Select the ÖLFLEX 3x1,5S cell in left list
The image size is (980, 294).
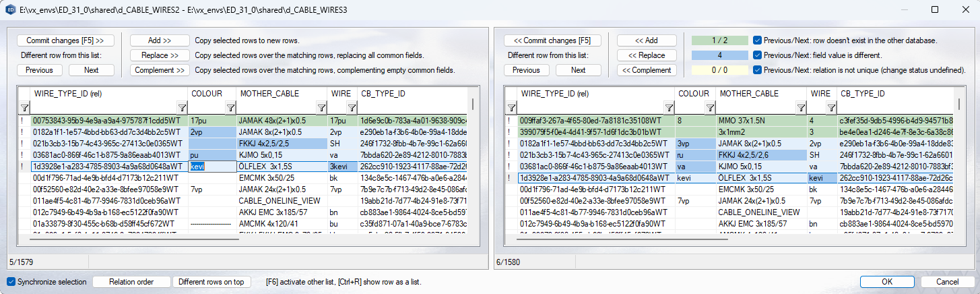[282, 167]
